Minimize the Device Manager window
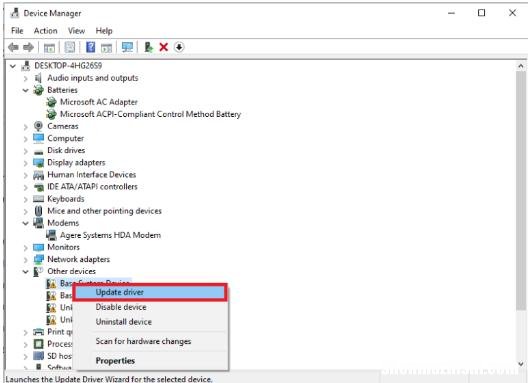529x383 pixels. pyautogui.click(x=451, y=13)
